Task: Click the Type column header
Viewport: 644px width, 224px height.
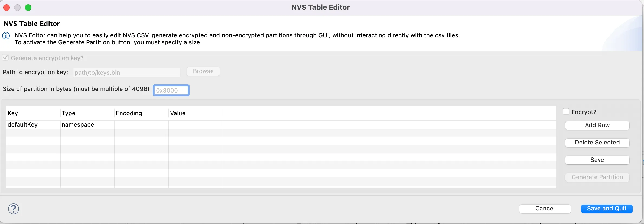Action: coord(87,113)
